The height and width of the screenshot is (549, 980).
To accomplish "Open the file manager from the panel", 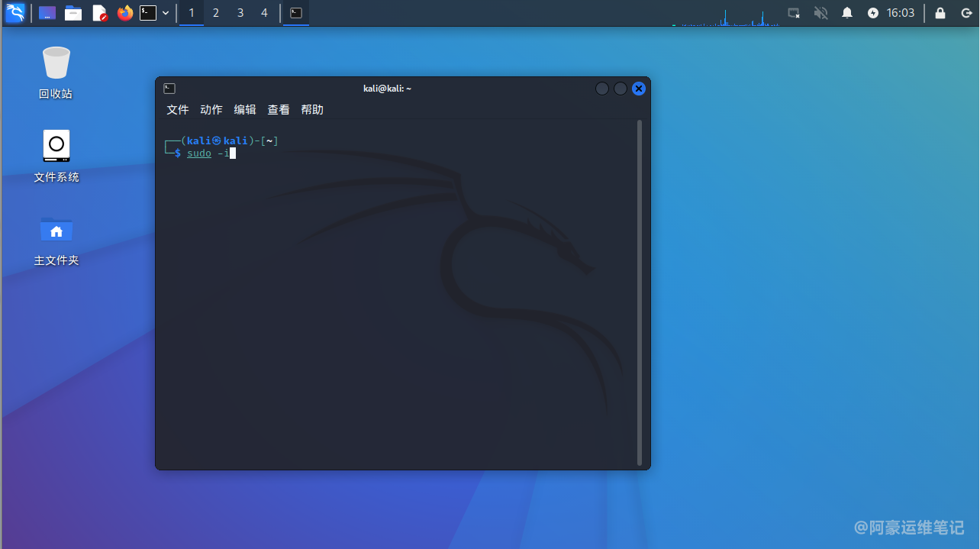I will [73, 13].
